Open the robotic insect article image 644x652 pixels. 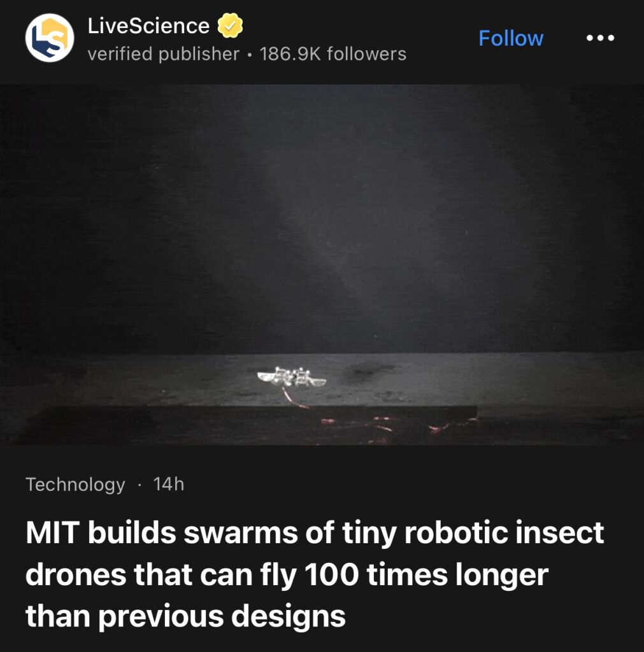[x=322, y=265]
